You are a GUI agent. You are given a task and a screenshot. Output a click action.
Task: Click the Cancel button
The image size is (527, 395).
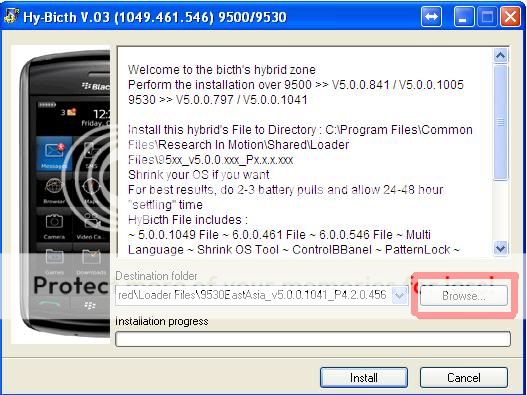point(463,378)
